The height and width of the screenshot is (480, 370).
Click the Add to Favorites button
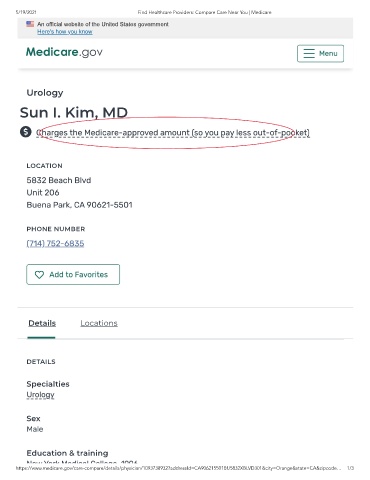point(73,274)
